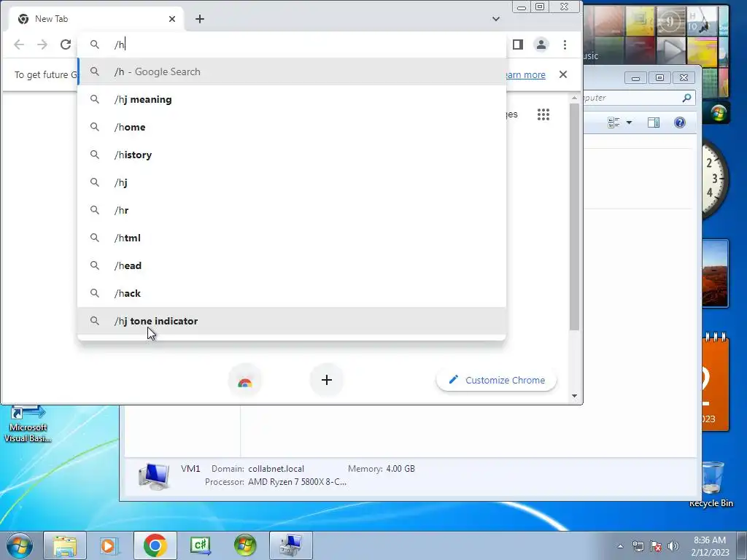Change the view in the Explorer window
Image resolution: width=747 pixels, height=560 pixels.
click(614, 122)
